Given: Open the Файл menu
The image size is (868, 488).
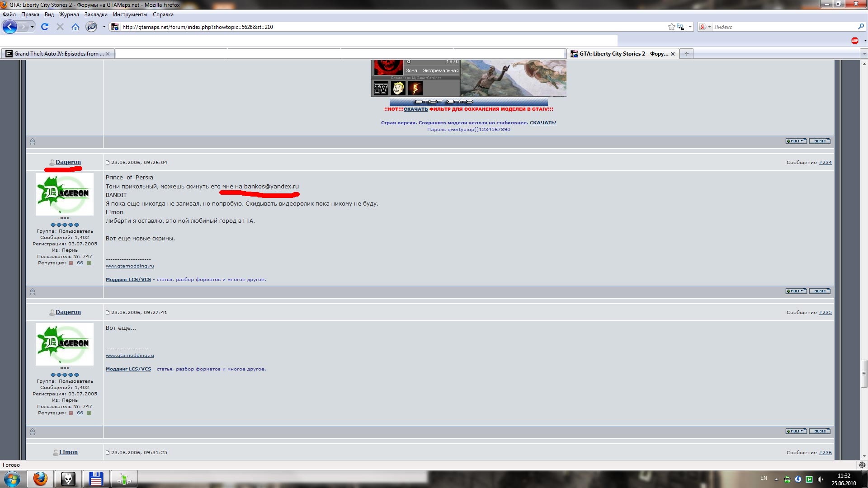Looking at the screenshot, I should point(9,14).
